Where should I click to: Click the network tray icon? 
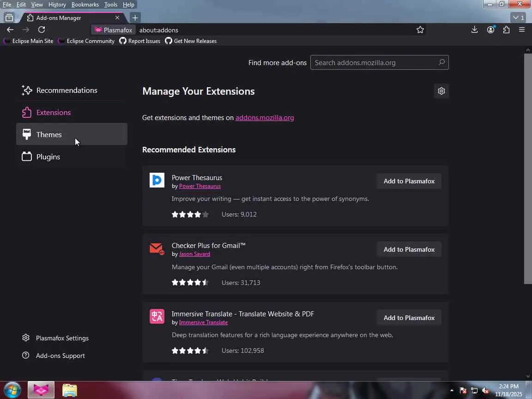[x=474, y=391]
